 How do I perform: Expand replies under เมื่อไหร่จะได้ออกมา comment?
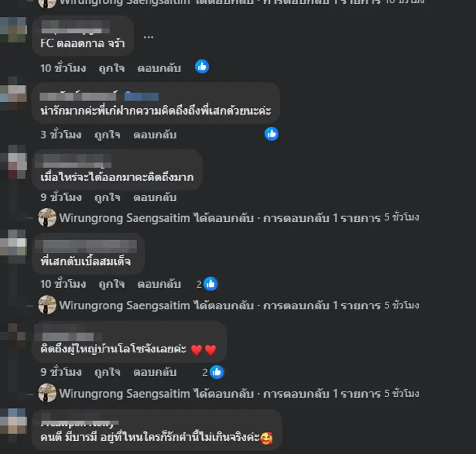239,218
